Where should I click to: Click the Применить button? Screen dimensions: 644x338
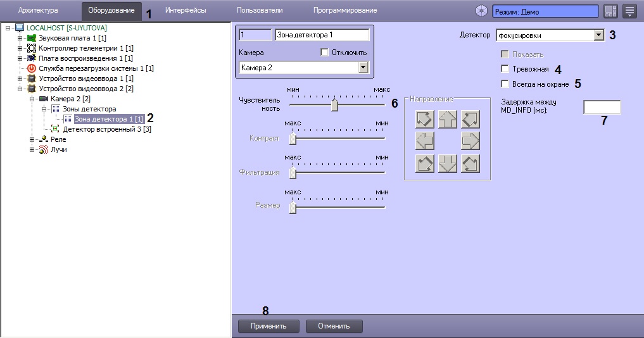[x=268, y=326]
